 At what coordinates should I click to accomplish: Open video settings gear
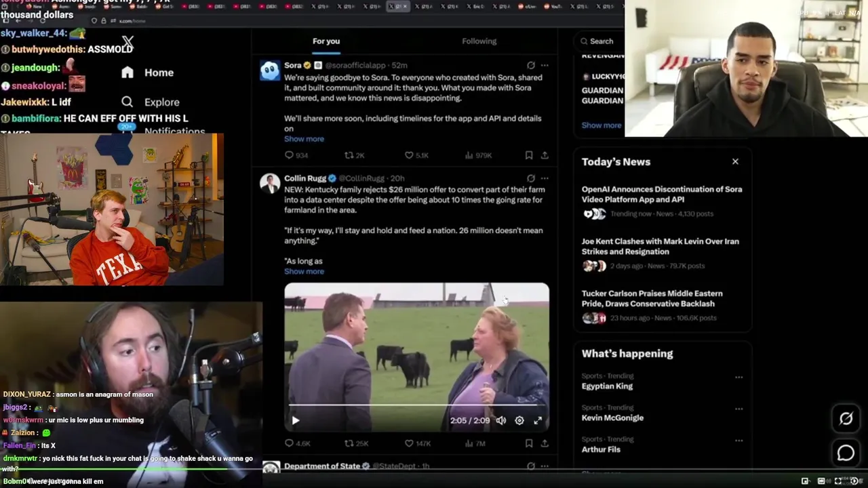click(519, 421)
